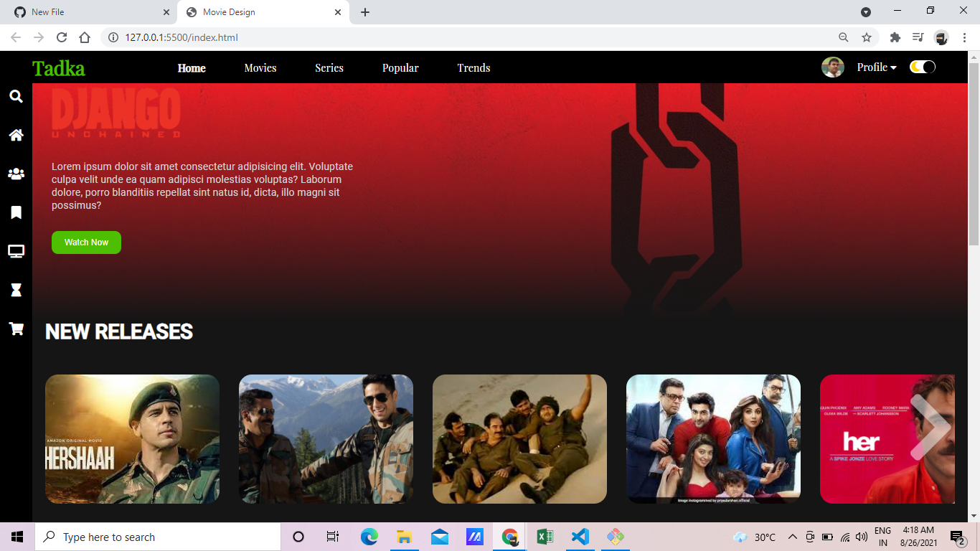Open the Mail app from the taskbar
Viewport: 980px width, 551px height.
(439, 537)
